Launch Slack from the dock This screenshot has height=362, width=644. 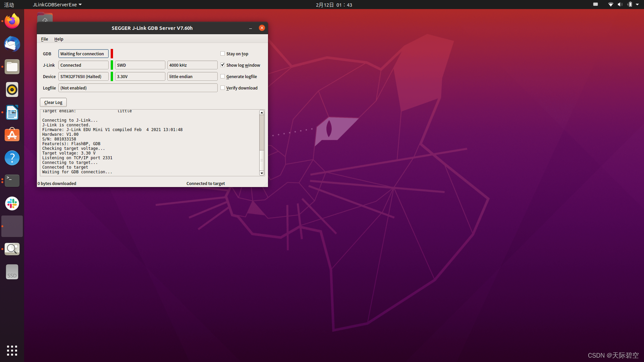pyautogui.click(x=12, y=203)
